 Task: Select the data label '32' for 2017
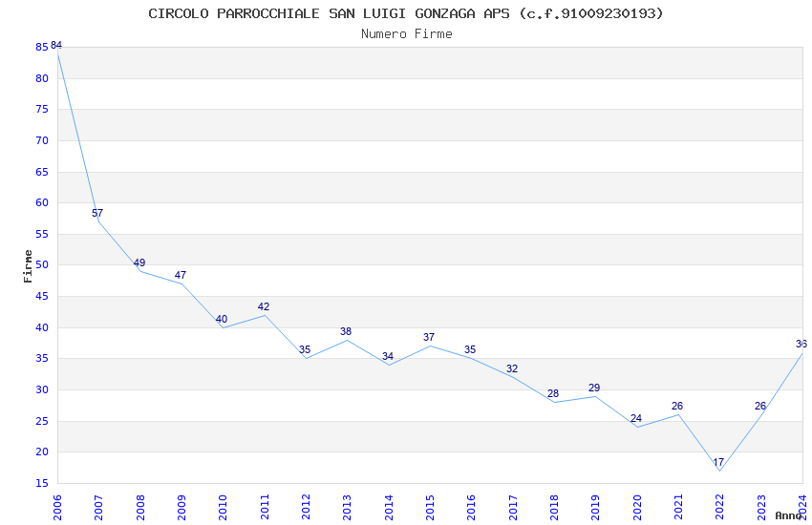[512, 368]
